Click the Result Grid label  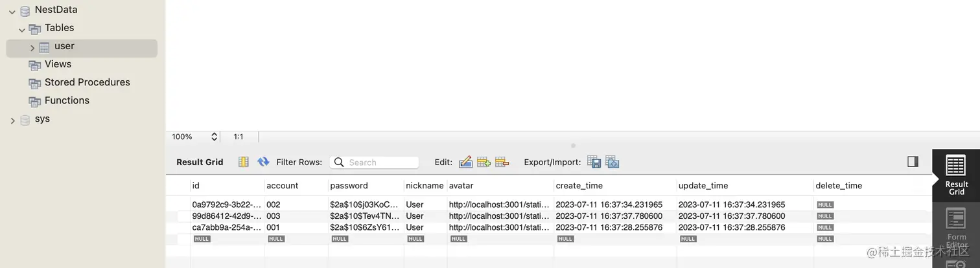click(200, 162)
